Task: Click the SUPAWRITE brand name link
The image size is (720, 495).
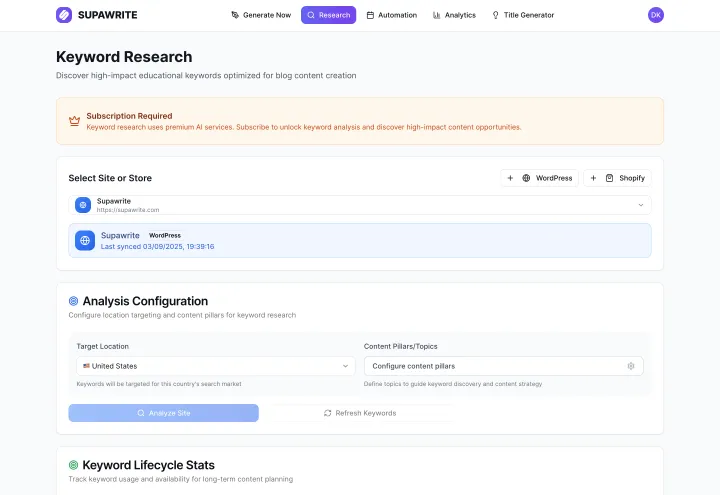Action: pos(107,15)
